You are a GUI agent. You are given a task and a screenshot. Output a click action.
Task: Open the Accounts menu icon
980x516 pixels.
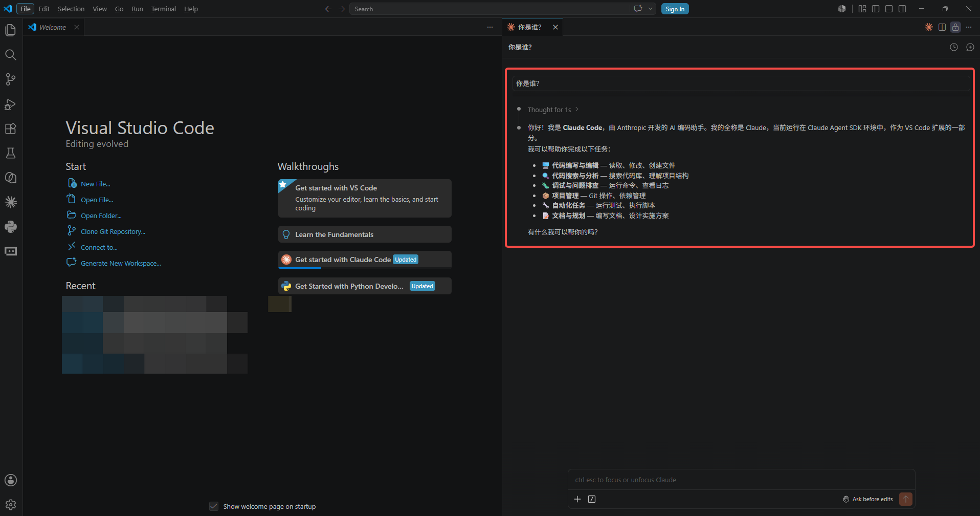(x=11, y=480)
